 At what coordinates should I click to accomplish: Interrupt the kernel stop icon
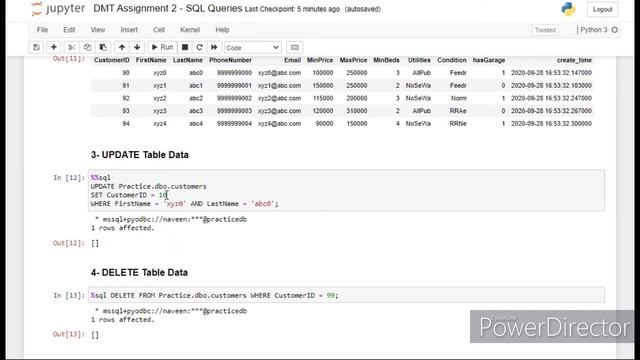(x=185, y=47)
